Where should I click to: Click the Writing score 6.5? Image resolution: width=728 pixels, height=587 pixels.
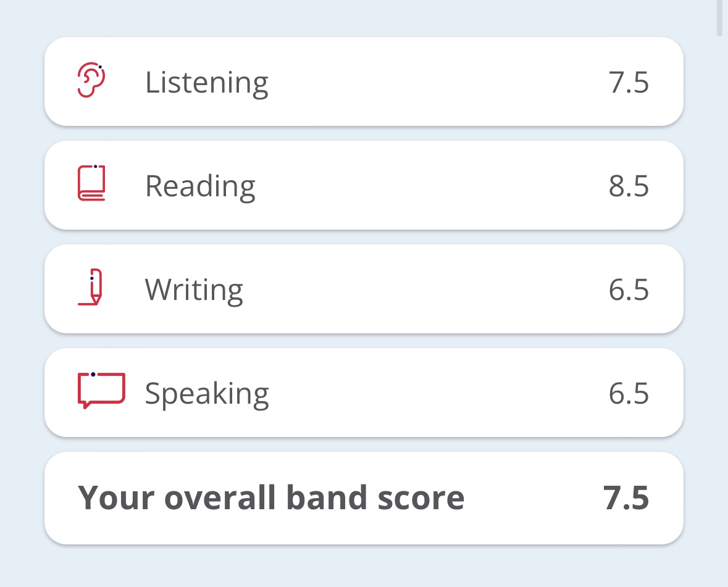click(629, 290)
